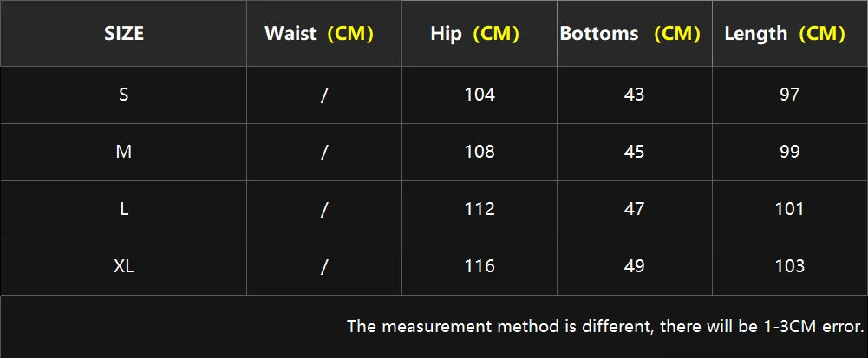The image size is (868, 359).
Task: Click length value 103 in XL row
Action: (789, 266)
